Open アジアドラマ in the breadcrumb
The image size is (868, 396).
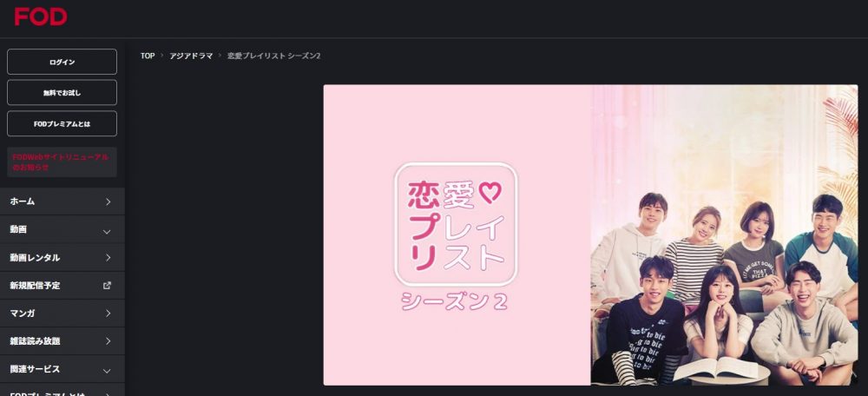[191, 56]
